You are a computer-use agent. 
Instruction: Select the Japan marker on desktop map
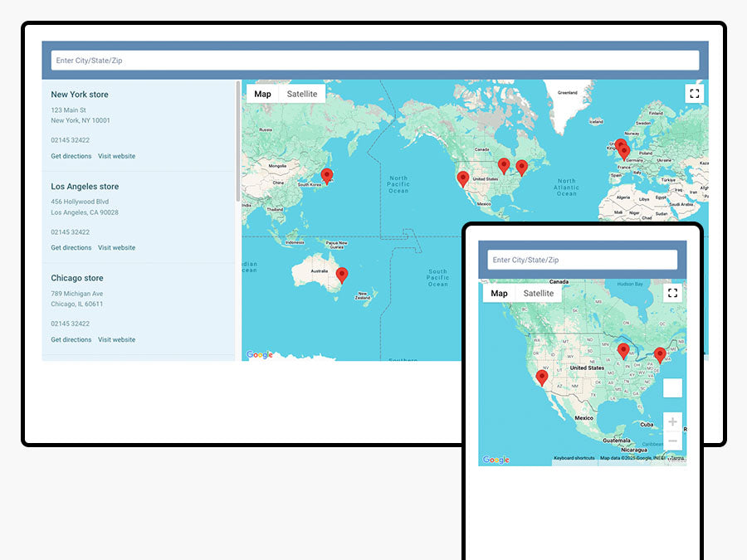(x=327, y=175)
